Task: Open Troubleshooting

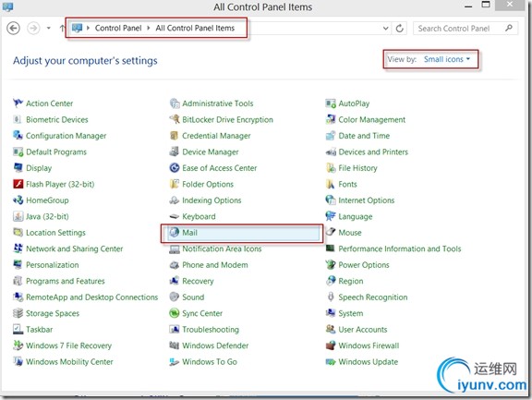Action: tap(211, 329)
